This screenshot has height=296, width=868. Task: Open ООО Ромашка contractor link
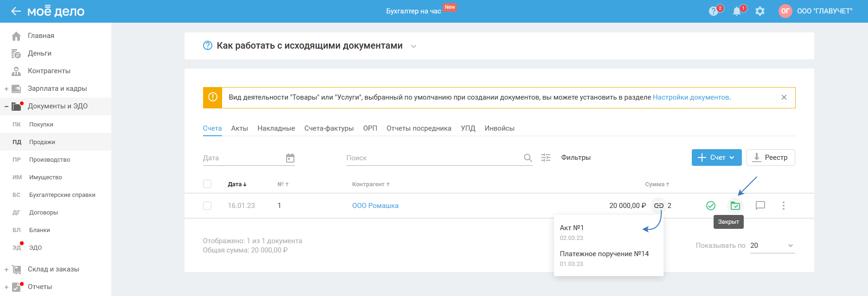(x=375, y=206)
